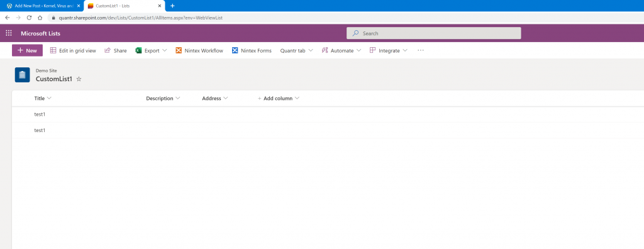This screenshot has height=249, width=644.
Task: Close the Add New Post tab
Action: tap(79, 6)
